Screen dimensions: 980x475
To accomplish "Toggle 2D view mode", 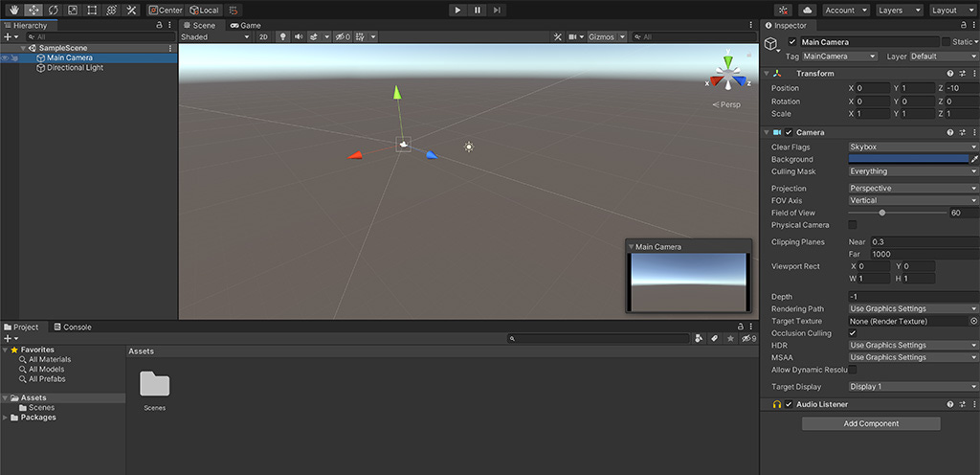I will [x=264, y=37].
